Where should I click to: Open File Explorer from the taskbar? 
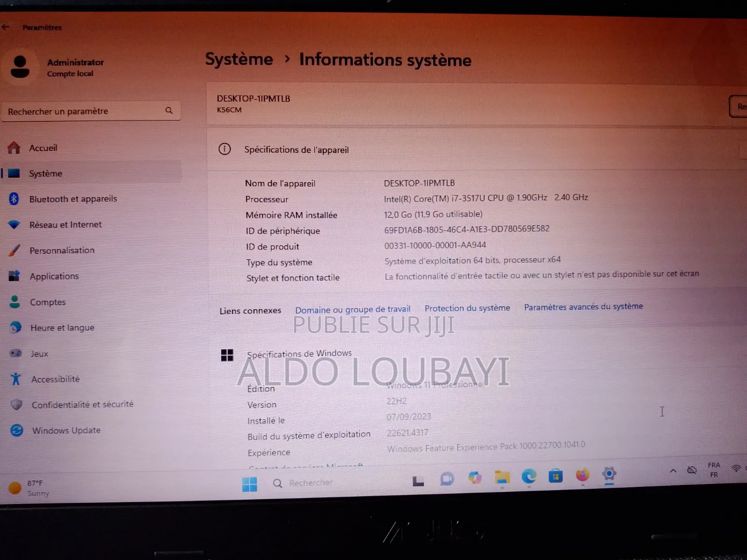coord(502,477)
